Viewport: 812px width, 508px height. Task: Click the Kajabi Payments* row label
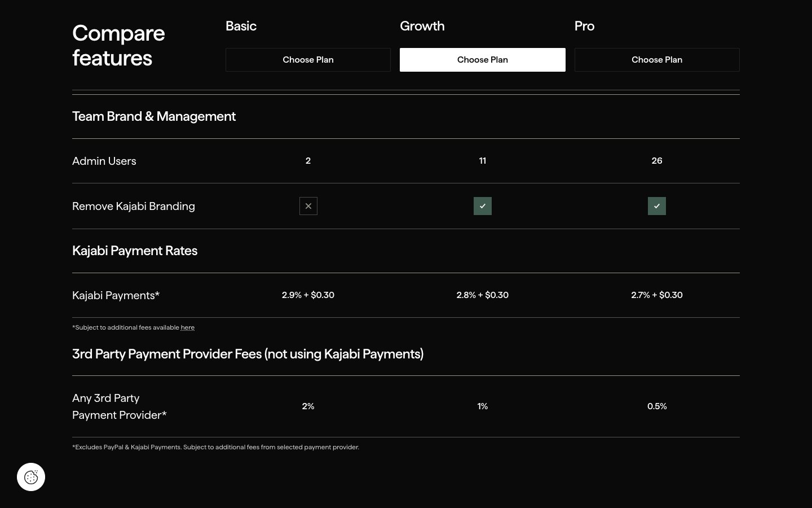[116, 295]
